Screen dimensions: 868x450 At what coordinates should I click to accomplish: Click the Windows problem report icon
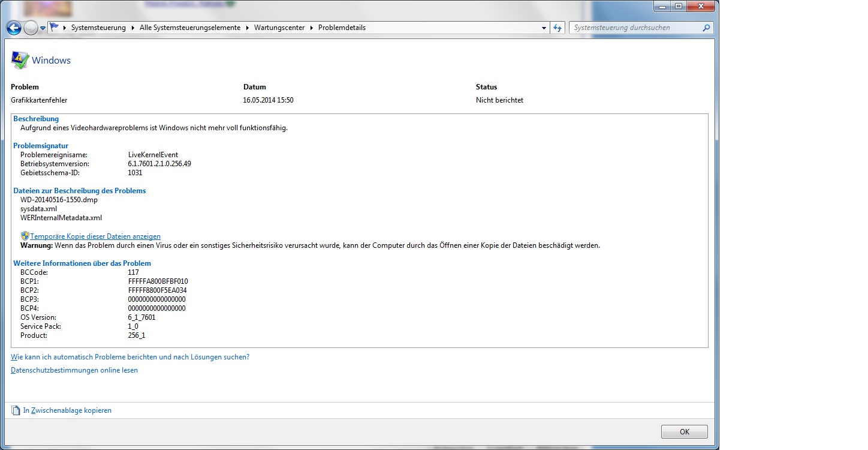20,60
